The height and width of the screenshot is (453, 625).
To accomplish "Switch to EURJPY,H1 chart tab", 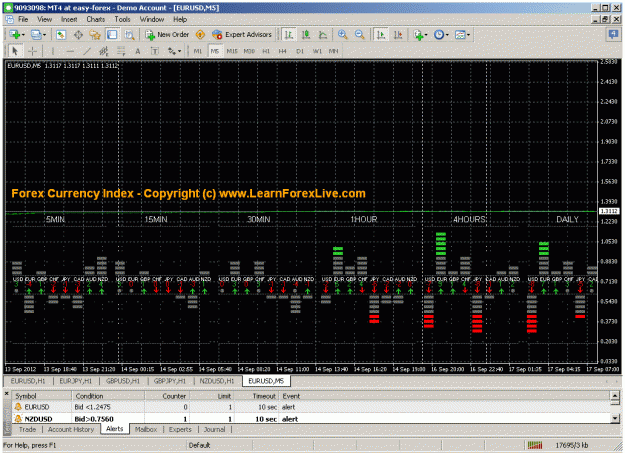I will pos(75,381).
